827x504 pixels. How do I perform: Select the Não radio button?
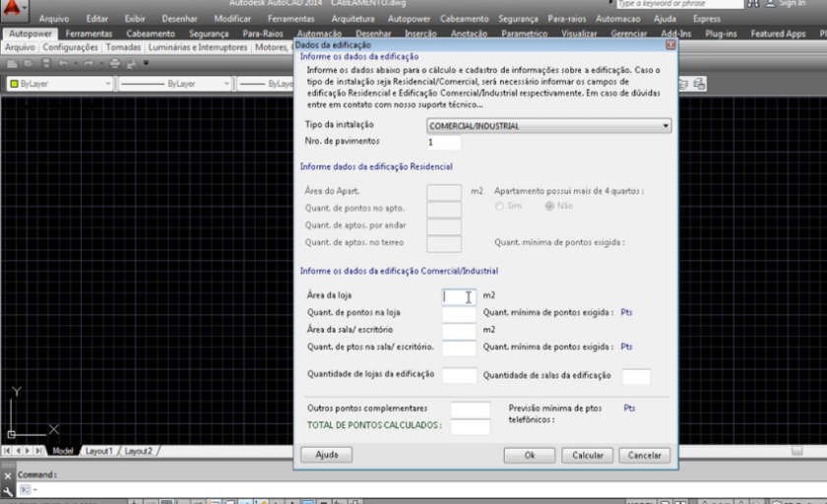pyautogui.click(x=549, y=206)
